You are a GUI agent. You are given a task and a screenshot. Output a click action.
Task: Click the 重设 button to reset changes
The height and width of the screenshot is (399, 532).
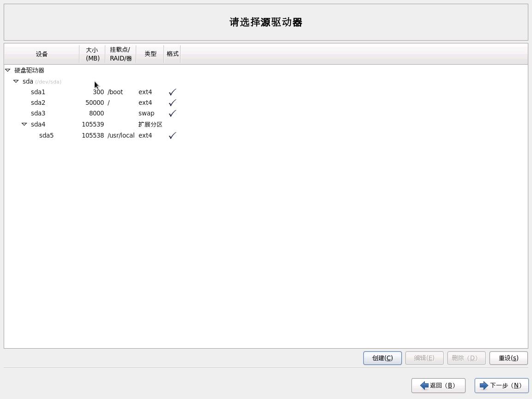(508, 358)
